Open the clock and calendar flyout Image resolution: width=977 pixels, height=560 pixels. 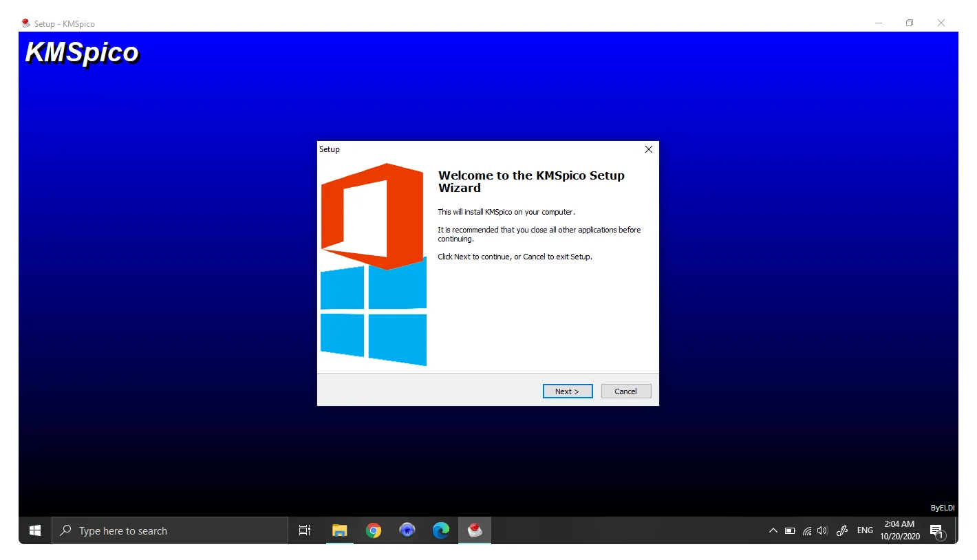click(x=899, y=530)
